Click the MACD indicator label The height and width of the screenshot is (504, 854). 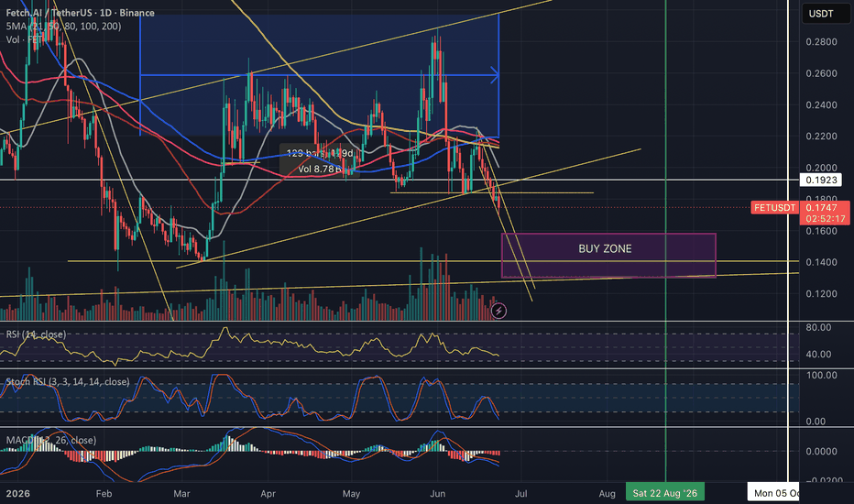click(x=51, y=440)
